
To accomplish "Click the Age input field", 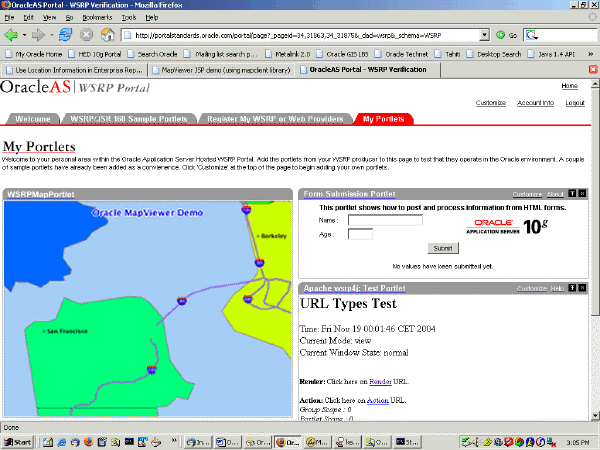I will point(360,234).
